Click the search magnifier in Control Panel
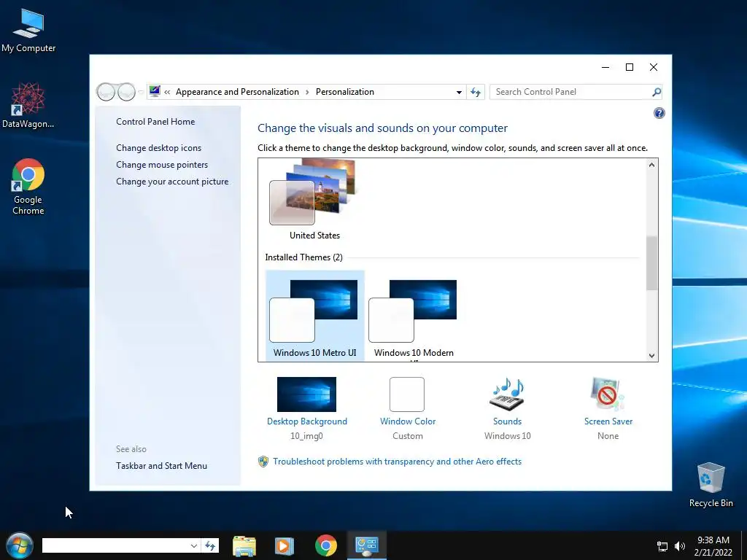 [657, 92]
